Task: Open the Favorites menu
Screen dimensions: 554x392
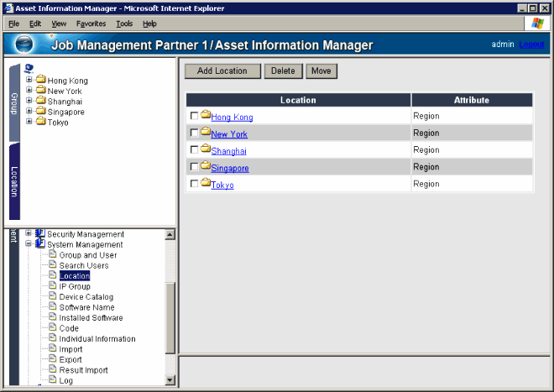Action: point(91,24)
